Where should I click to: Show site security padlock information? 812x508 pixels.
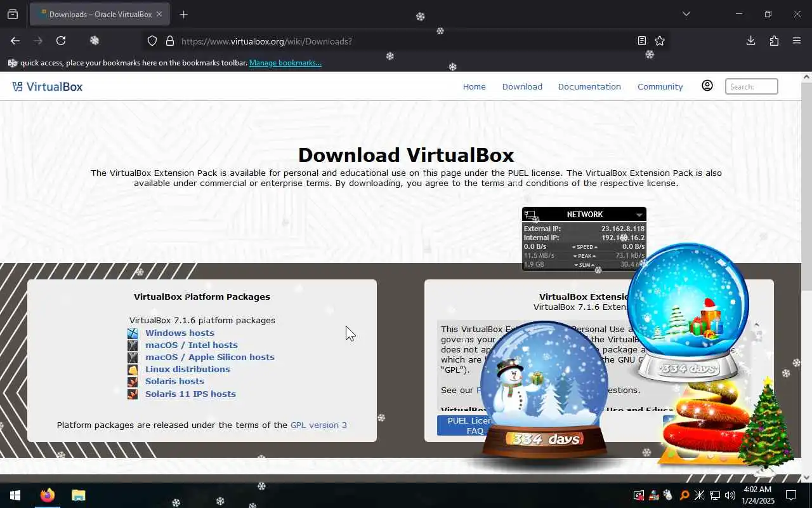click(x=169, y=41)
